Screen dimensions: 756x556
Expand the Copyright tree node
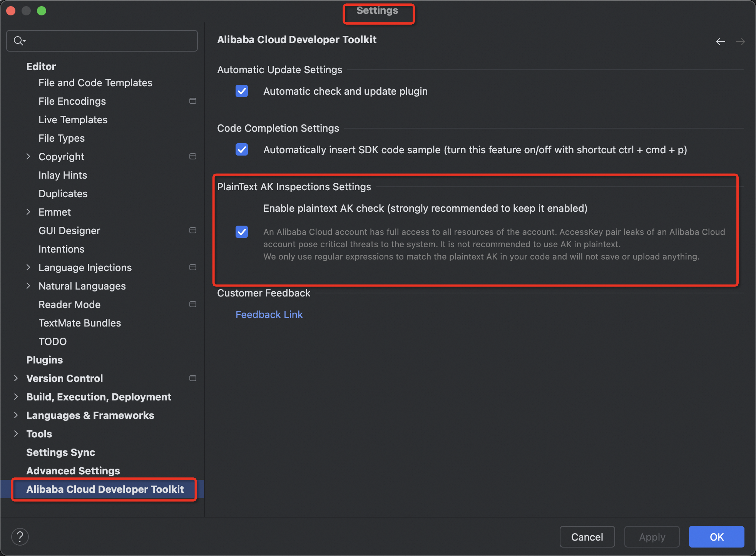(x=28, y=156)
